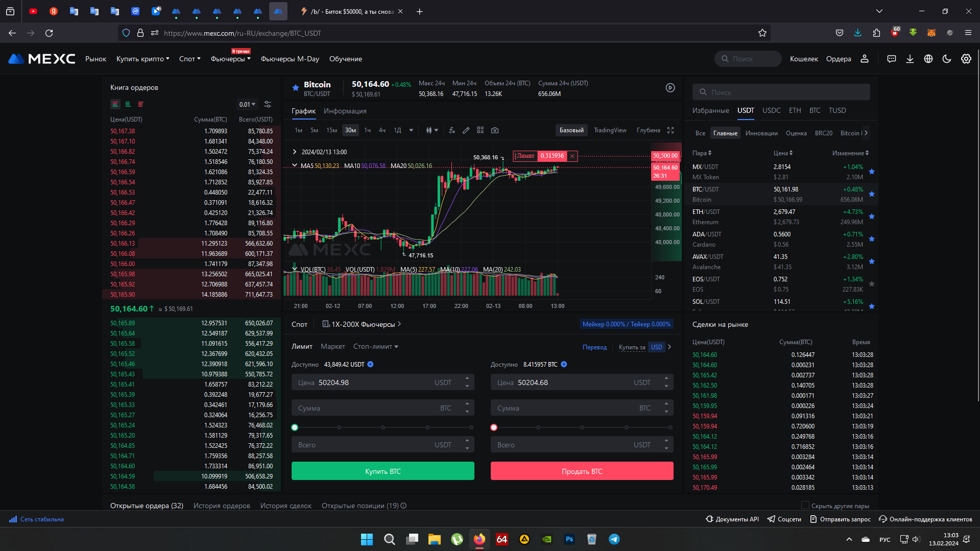The height and width of the screenshot is (551, 980).
Task: Expand the chart to fullscreen
Action: point(671,130)
